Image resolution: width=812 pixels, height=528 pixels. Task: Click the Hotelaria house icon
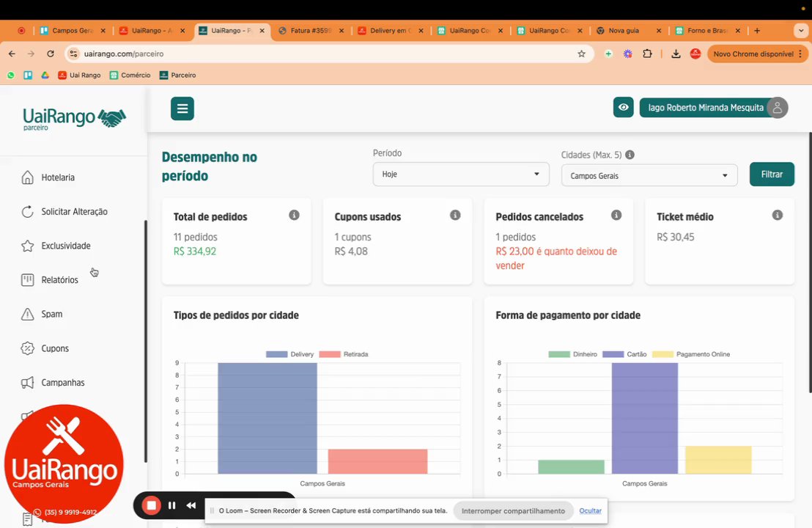[x=27, y=177]
